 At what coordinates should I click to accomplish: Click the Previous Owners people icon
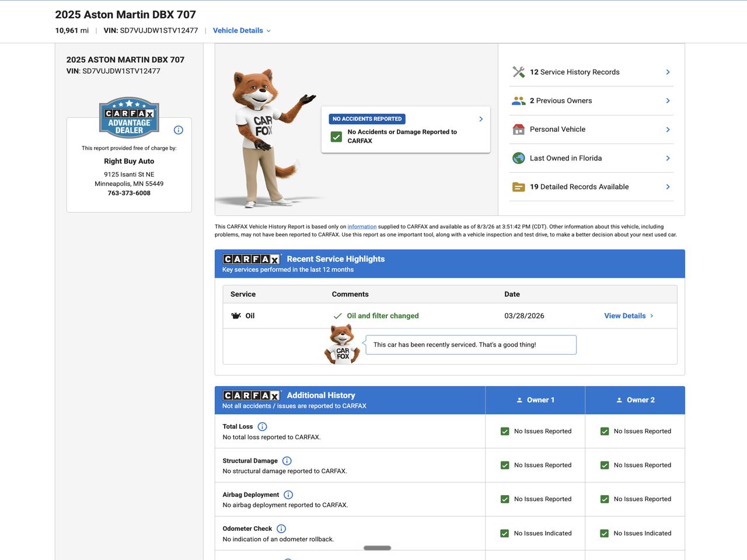coord(518,101)
